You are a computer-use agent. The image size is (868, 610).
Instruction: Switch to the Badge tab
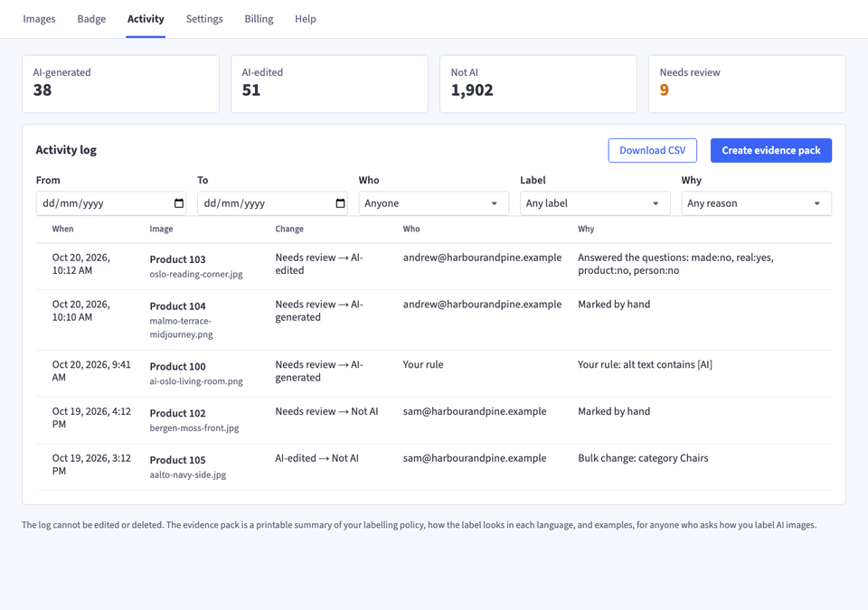[x=91, y=19]
